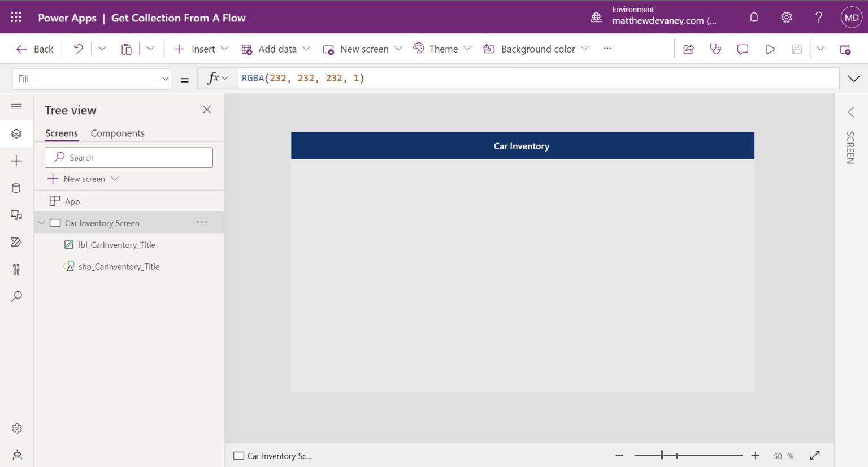Publish the app using the upload icon
868x467 pixels.
coord(846,50)
